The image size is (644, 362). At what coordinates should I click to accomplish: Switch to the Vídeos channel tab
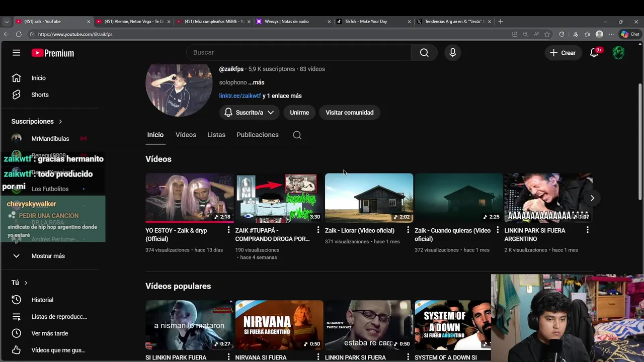pos(186,135)
